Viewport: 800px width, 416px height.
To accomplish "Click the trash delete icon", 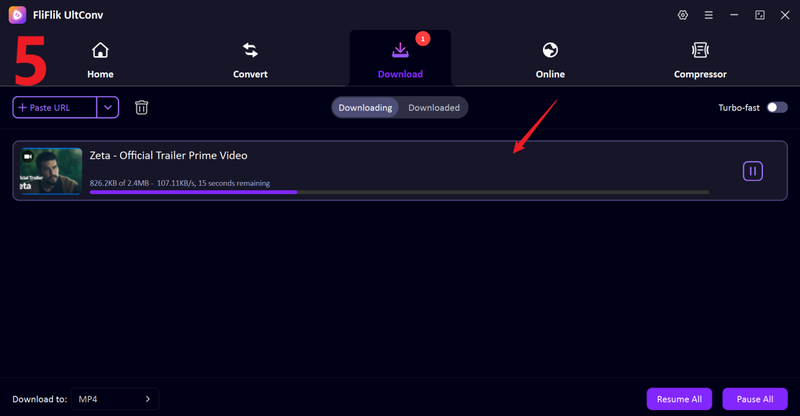I will click(141, 107).
